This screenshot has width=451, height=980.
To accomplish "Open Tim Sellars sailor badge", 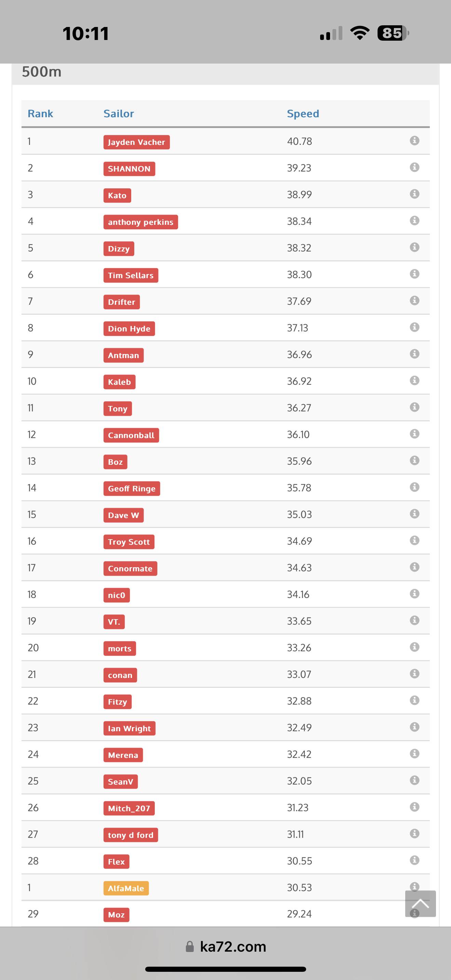I will (x=131, y=275).
